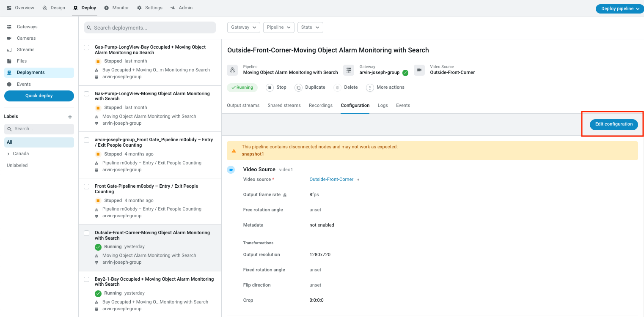Add a new label with plus icon
The image size is (644, 317).
point(70,117)
